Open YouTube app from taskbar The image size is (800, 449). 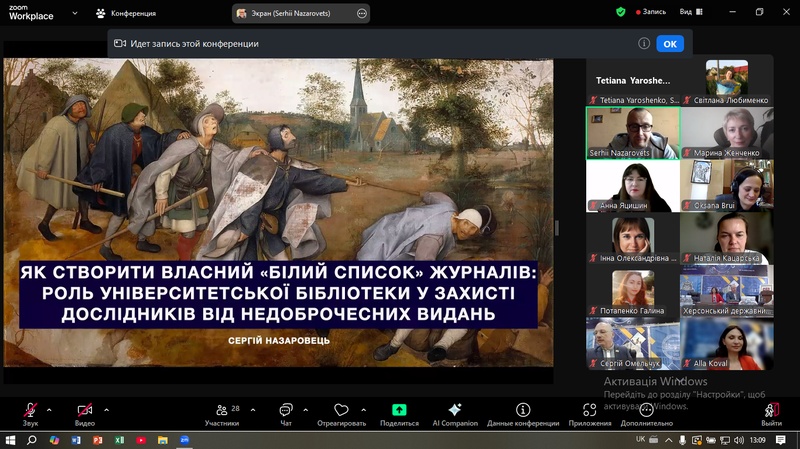141,440
